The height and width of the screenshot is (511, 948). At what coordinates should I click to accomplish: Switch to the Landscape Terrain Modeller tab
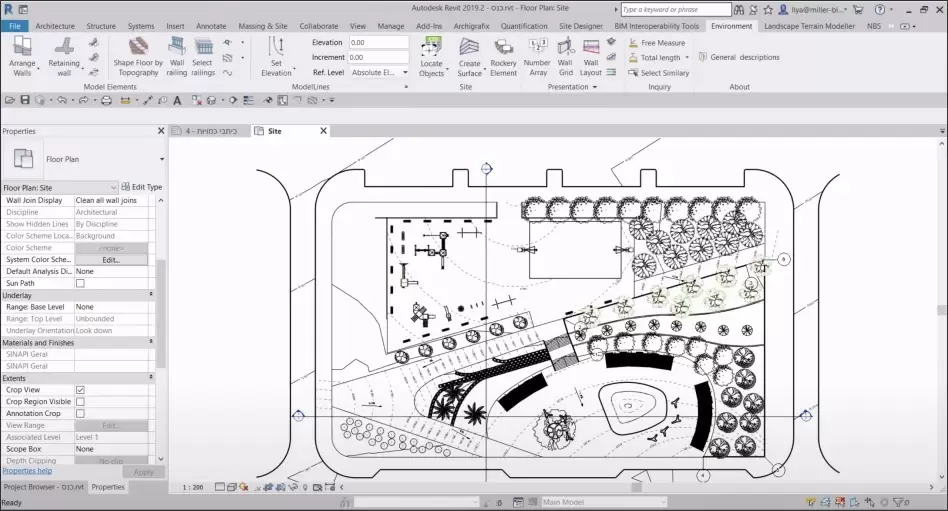(808, 26)
